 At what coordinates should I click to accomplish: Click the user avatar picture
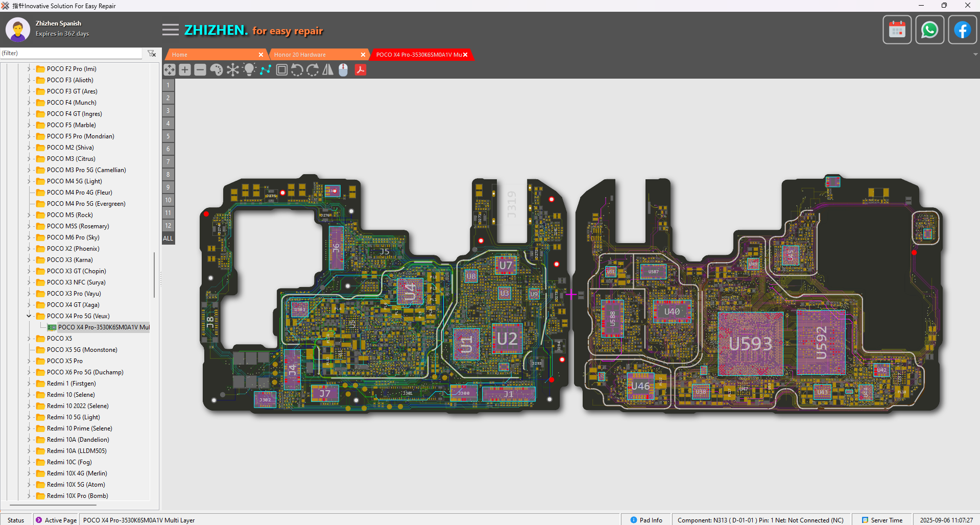tap(18, 30)
